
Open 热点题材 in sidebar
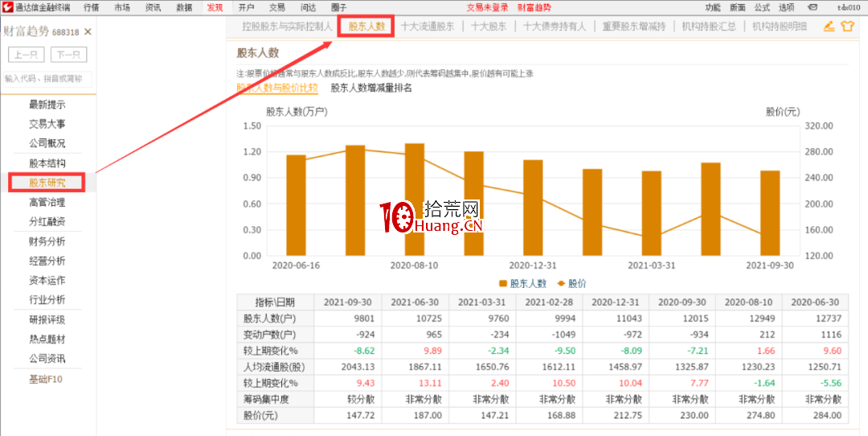click(x=47, y=339)
